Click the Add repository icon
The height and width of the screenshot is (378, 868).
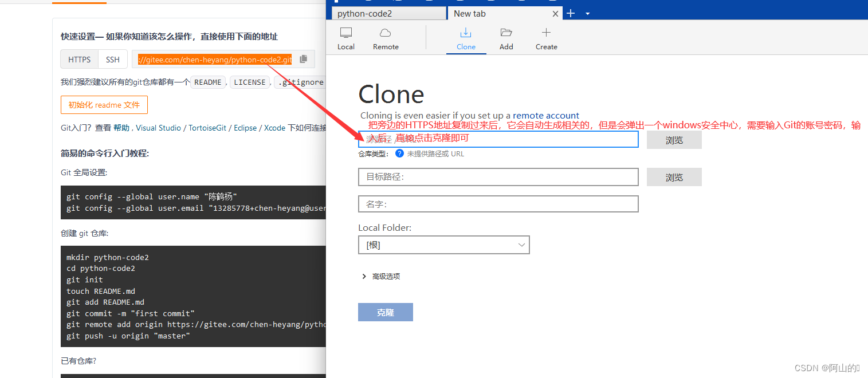(x=506, y=38)
